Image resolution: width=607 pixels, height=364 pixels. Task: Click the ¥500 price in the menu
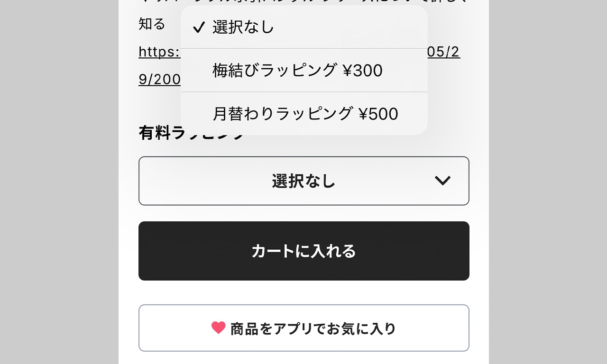coord(378,114)
